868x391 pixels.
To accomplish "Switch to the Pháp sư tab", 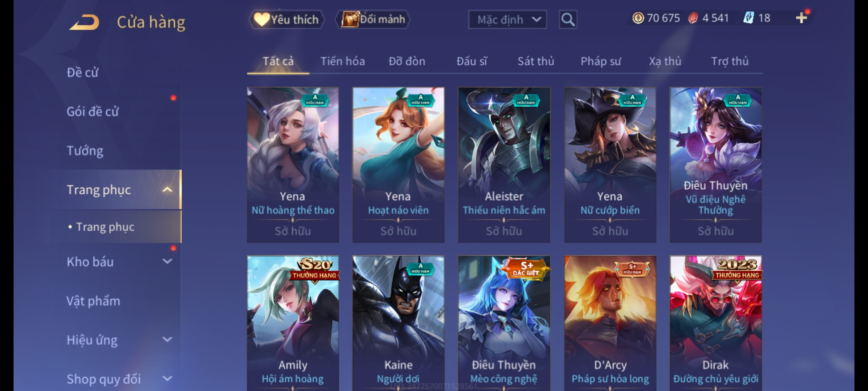I will pyautogui.click(x=601, y=61).
